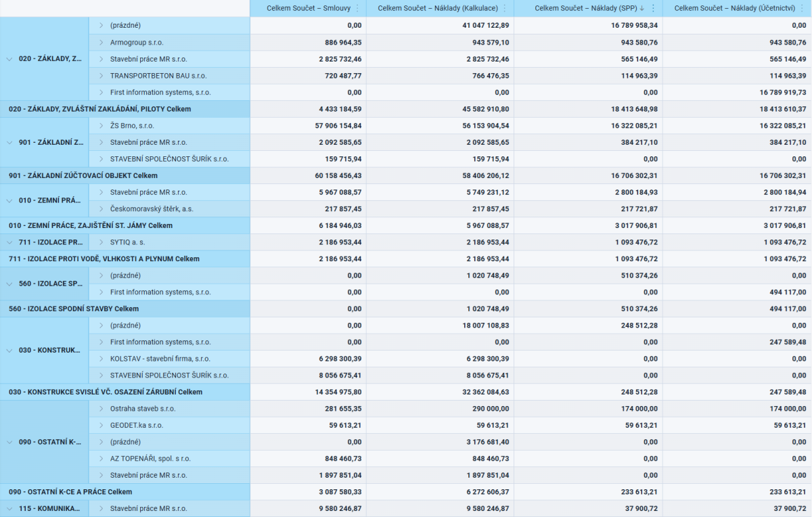Select the 901 - ZÁKLADNÍ ZÚČTOVACÍ OBJEKT Celkem row
812x517 pixels.
point(406,175)
